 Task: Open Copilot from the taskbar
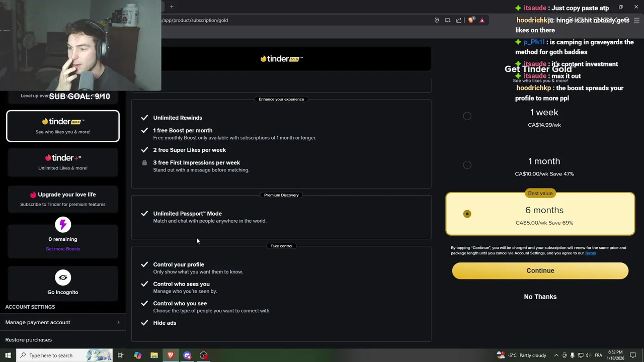coord(137,355)
